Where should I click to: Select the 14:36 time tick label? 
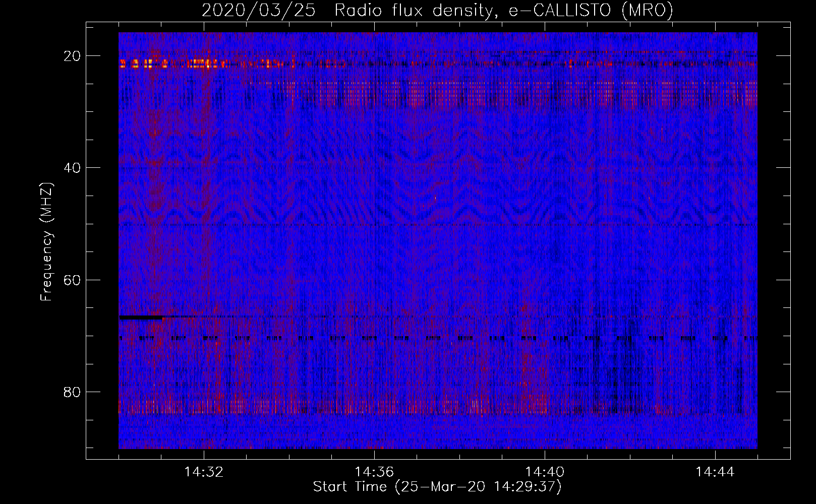(374, 472)
